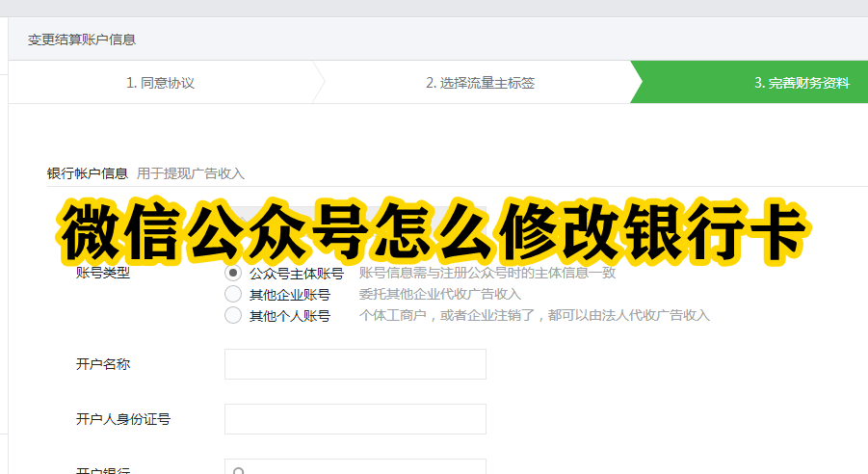Go to step 2. 选择流量主标签
Viewport: 868px width, 474px height.
[x=480, y=83]
